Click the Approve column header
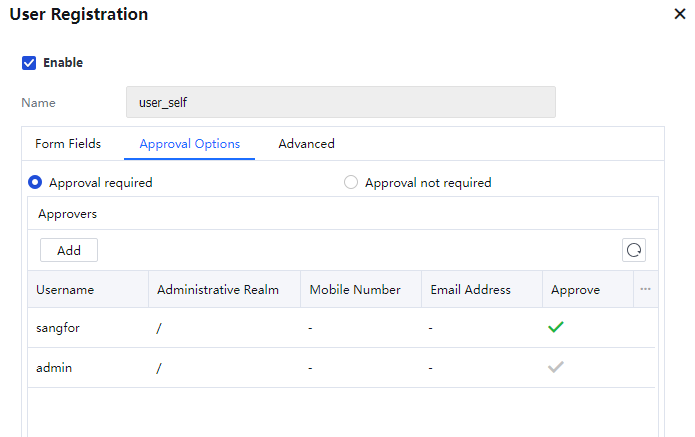 (x=575, y=290)
